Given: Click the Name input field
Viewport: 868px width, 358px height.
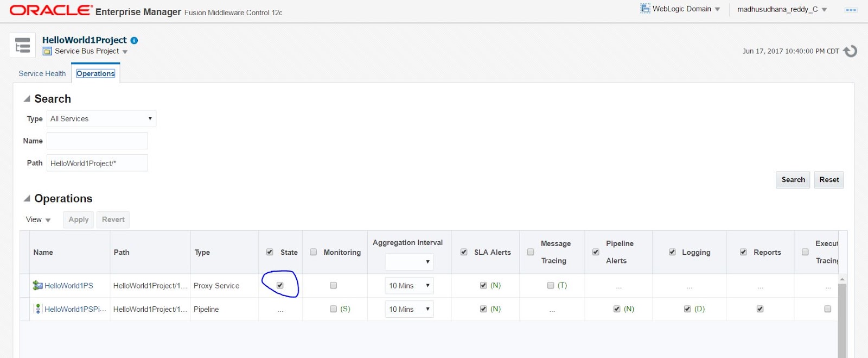Looking at the screenshot, I should 97,141.
